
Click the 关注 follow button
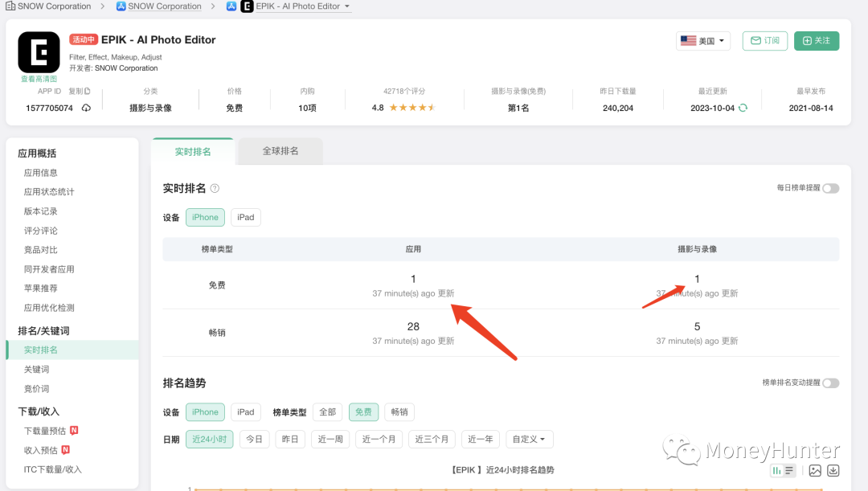point(816,40)
